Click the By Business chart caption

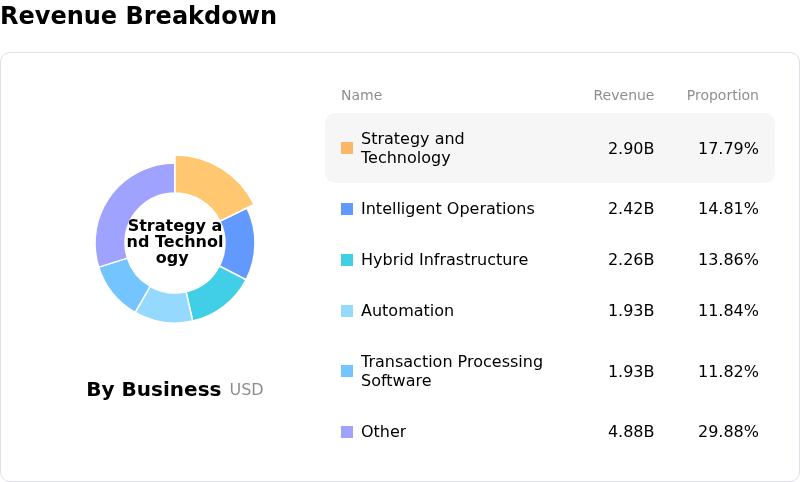point(153,390)
